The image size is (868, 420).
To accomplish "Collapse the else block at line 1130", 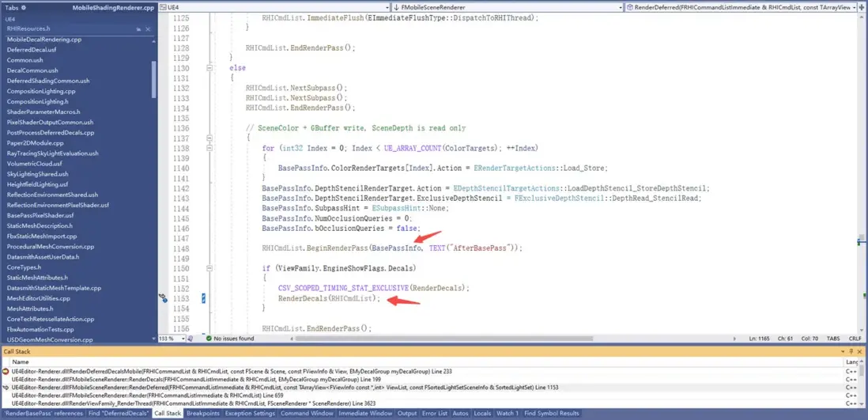I will pyautogui.click(x=209, y=68).
